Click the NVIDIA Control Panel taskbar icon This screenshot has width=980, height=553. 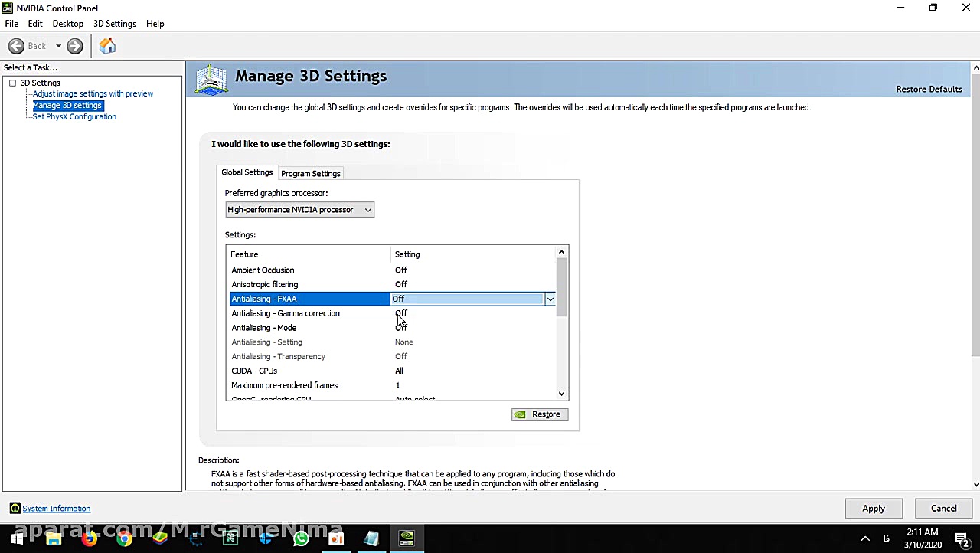tap(407, 538)
